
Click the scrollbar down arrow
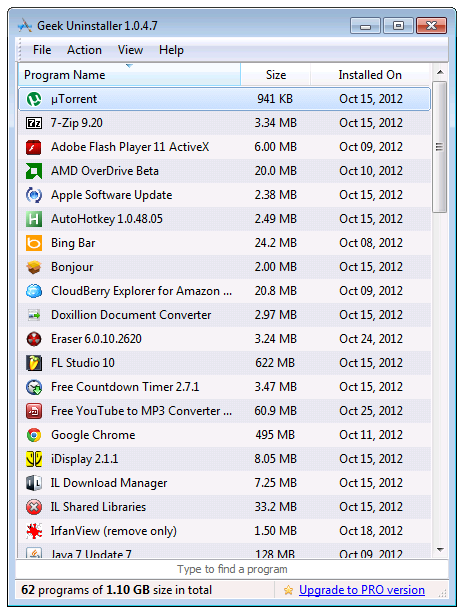440,550
